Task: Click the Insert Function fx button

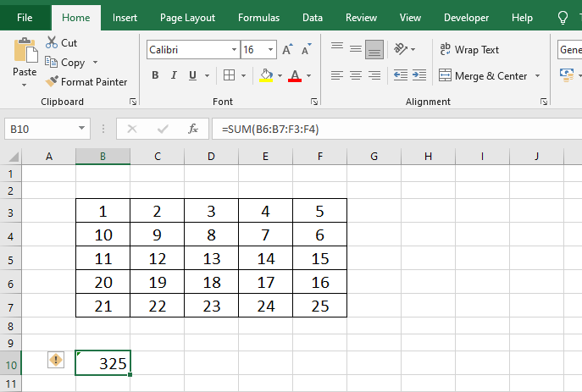Action: tap(193, 129)
